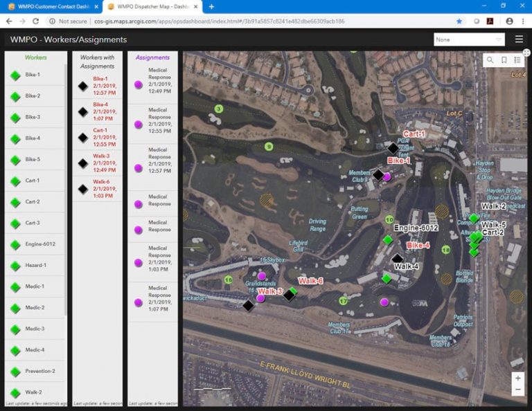Click black diamond for Bike-1 assignment row
Screen dimensions: 532x411
[83, 86]
